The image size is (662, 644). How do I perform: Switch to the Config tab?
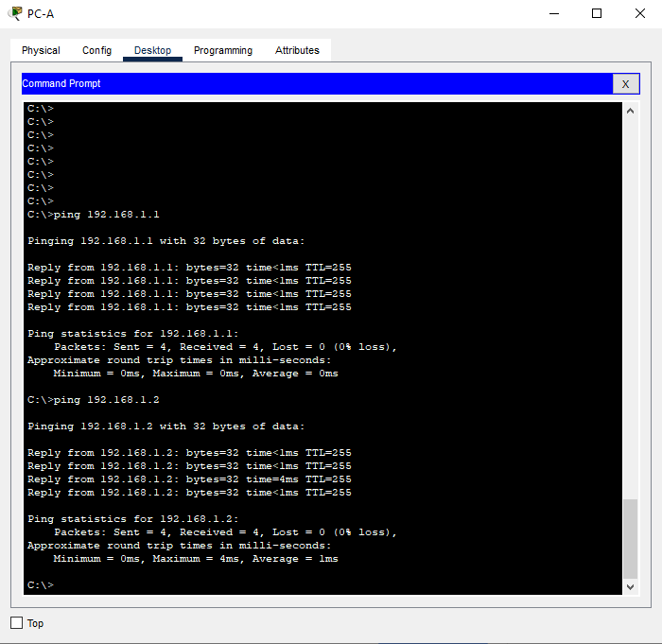(96, 50)
